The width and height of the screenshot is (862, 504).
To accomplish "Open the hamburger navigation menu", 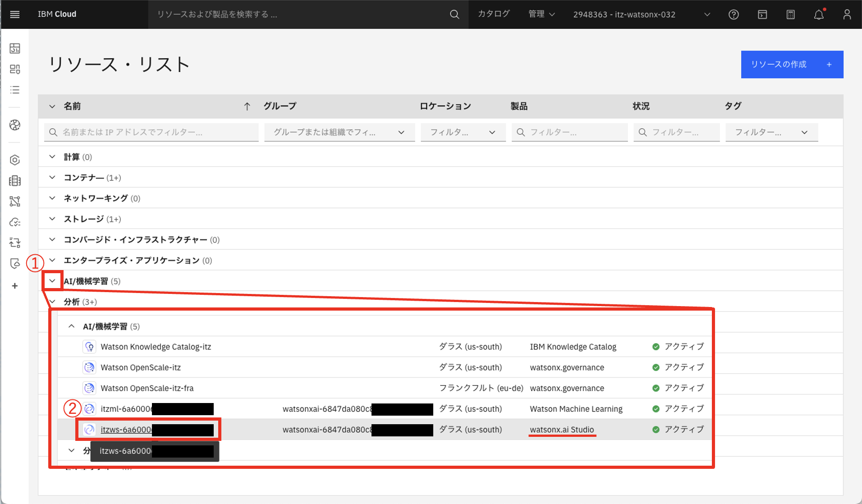I will pos(14,14).
